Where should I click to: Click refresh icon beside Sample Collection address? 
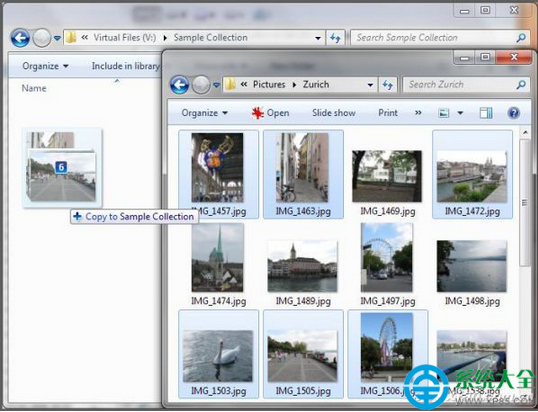[335, 38]
